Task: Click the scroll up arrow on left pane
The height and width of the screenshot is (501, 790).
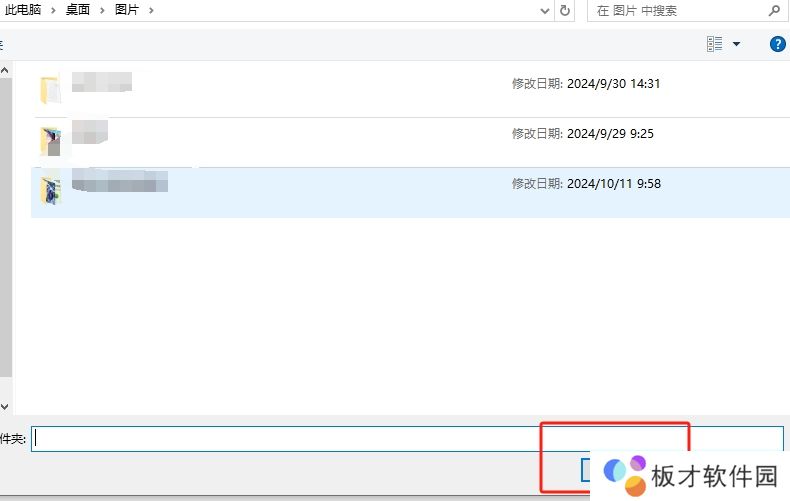Action: pyautogui.click(x=5, y=71)
